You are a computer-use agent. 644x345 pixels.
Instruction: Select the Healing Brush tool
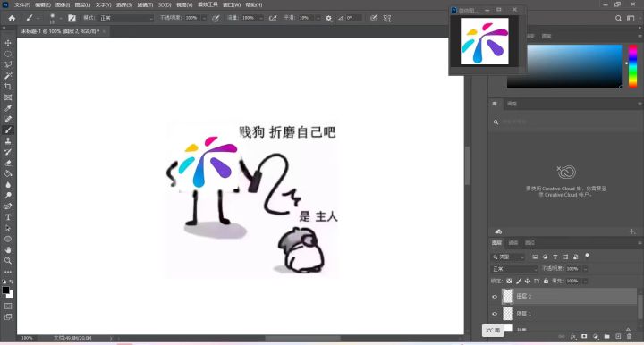coord(8,120)
